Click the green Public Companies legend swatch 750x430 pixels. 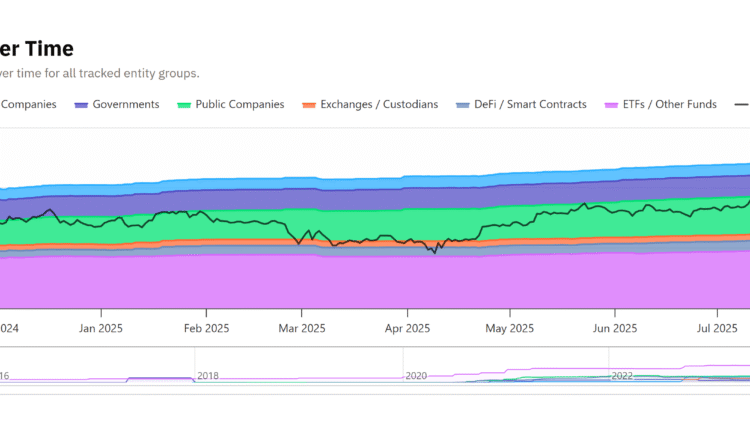(x=184, y=104)
